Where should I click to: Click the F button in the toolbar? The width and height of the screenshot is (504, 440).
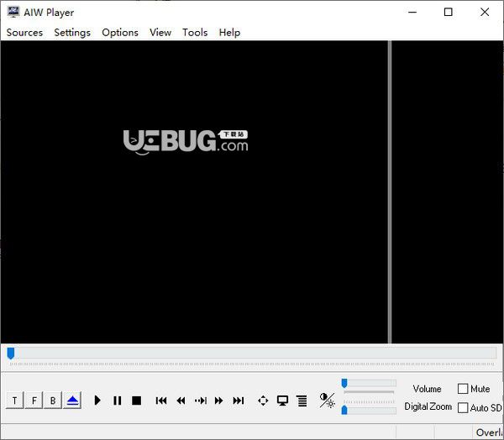(34, 401)
